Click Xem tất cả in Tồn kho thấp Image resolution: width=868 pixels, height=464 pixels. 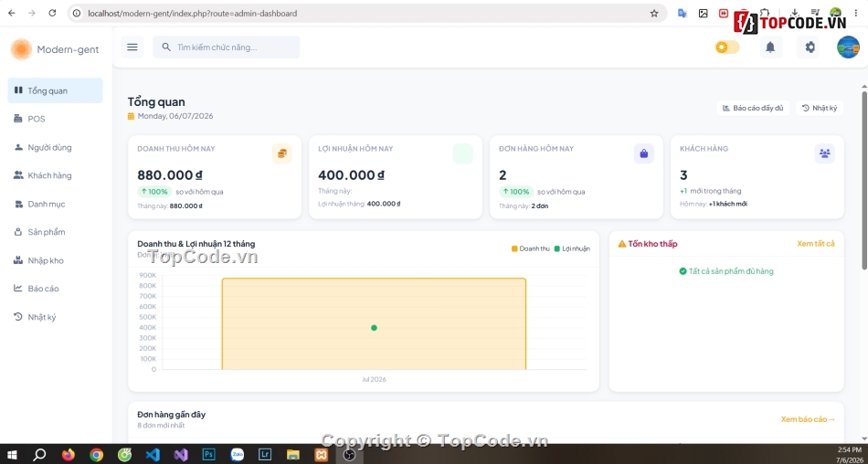(x=815, y=244)
